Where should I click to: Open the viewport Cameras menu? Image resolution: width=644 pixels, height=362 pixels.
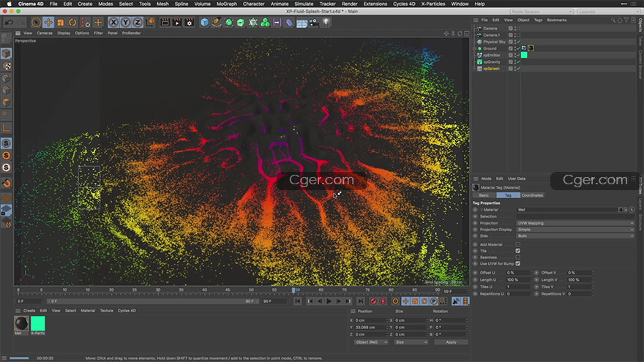(45, 33)
